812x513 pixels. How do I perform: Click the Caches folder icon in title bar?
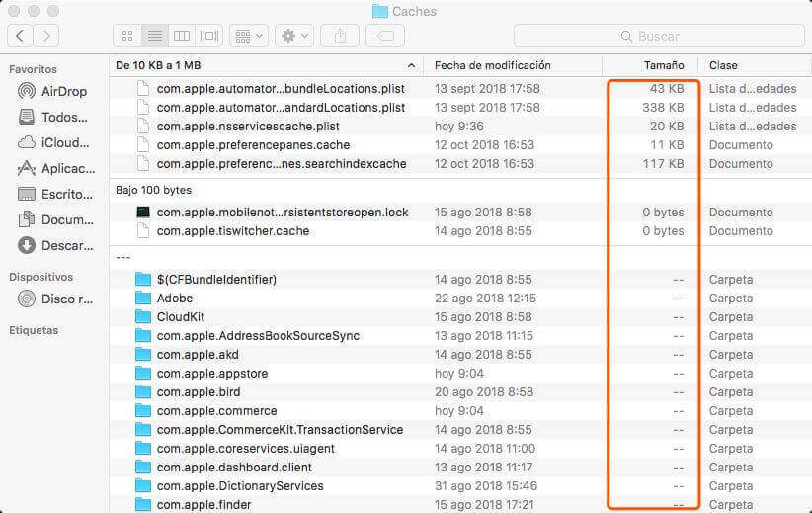click(x=380, y=12)
